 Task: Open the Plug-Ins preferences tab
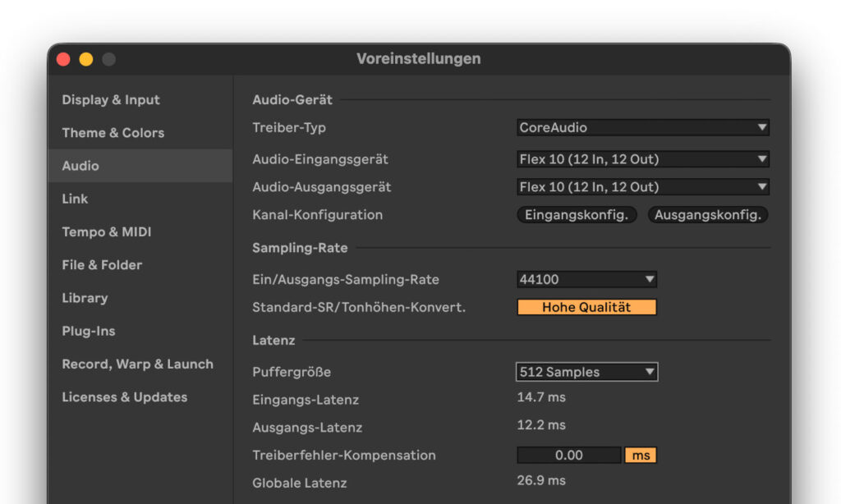pos(89,331)
